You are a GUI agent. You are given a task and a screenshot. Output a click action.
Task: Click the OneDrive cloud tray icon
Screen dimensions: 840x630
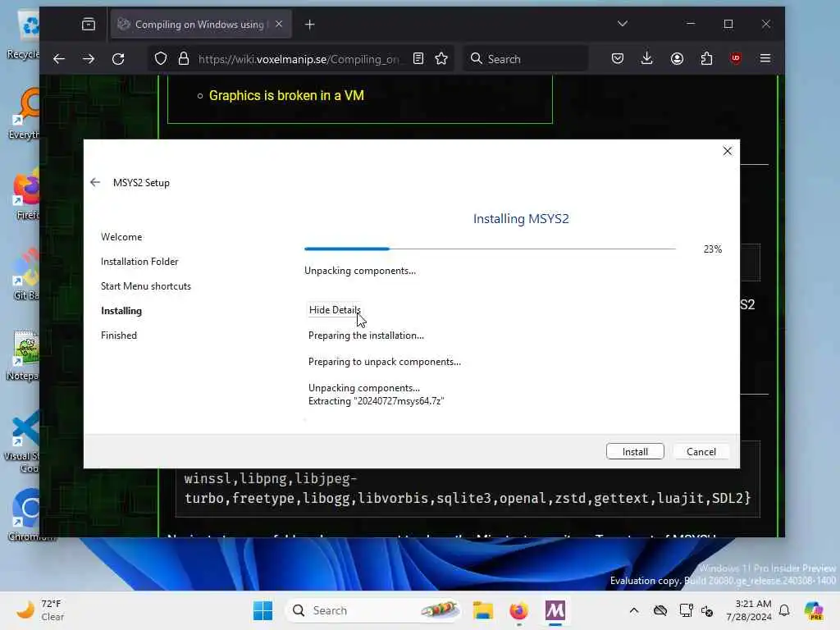click(x=660, y=610)
